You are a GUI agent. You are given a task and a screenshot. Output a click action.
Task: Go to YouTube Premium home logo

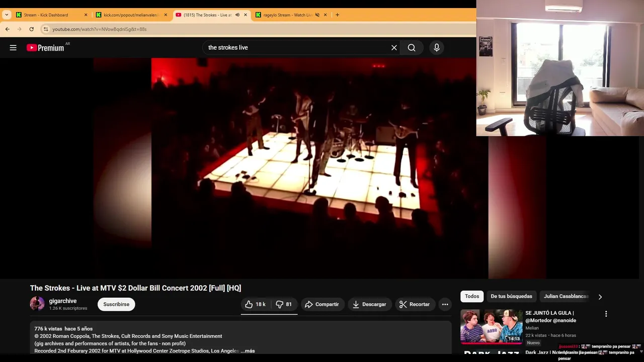(x=45, y=48)
